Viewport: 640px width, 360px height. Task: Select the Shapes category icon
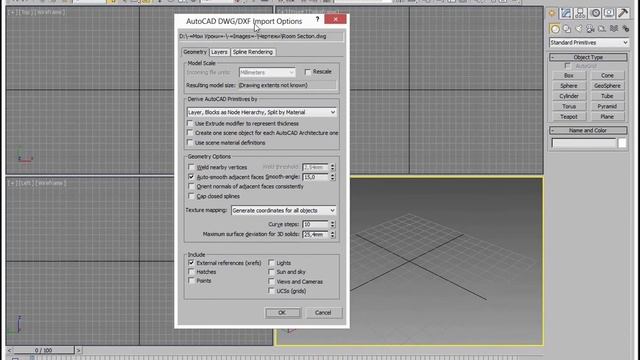point(567,29)
